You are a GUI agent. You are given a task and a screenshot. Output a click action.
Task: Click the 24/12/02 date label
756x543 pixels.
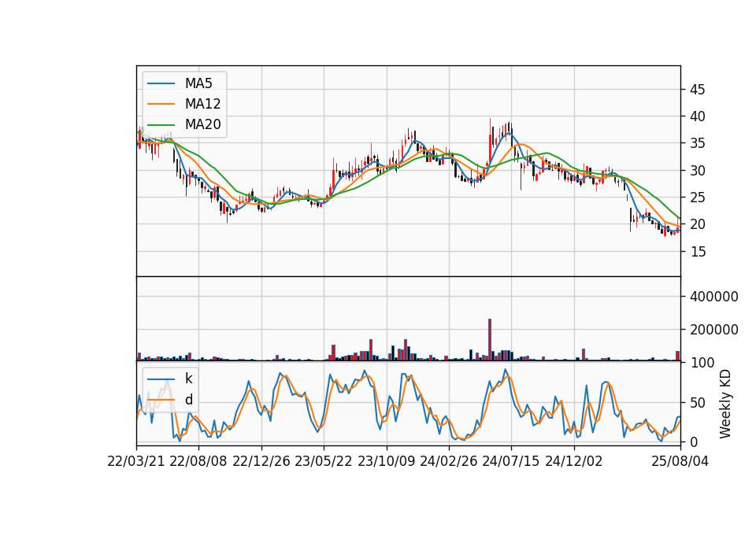tap(574, 461)
